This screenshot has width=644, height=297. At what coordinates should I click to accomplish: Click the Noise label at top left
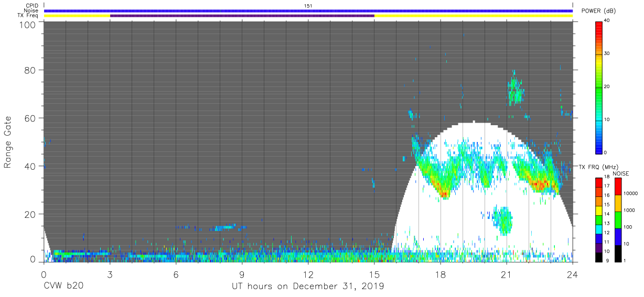(31, 10)
